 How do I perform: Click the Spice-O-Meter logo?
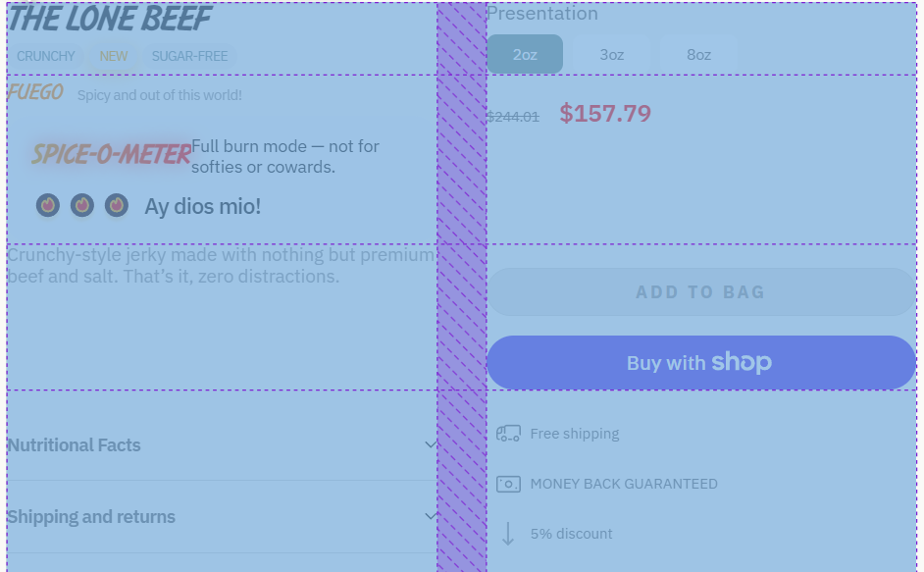tap(111, 154)
